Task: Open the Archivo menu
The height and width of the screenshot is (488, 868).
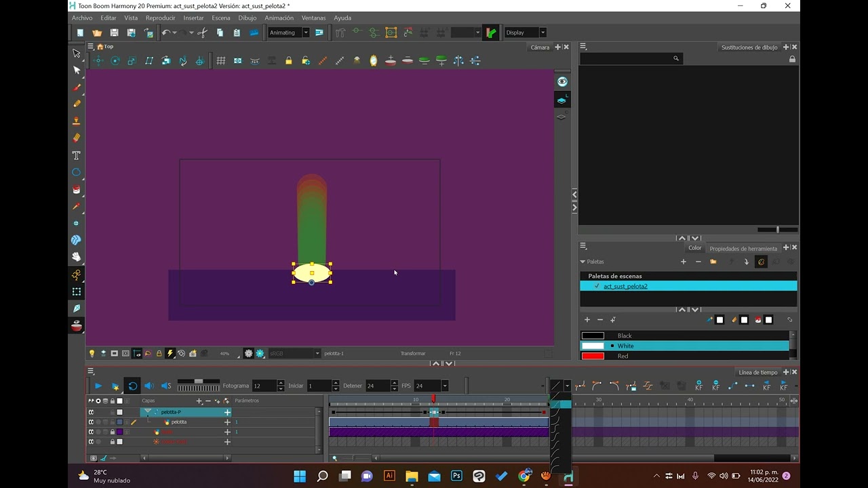Action: click(82, 18)
